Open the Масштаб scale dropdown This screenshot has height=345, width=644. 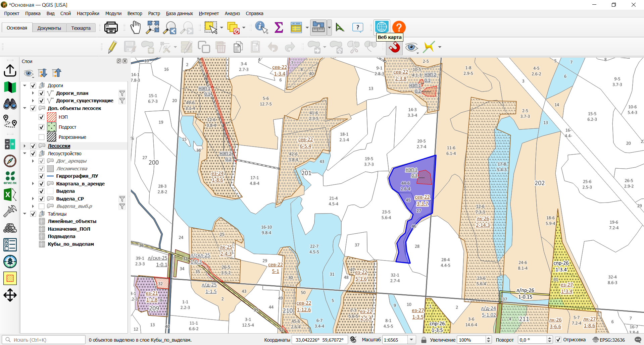412,340
